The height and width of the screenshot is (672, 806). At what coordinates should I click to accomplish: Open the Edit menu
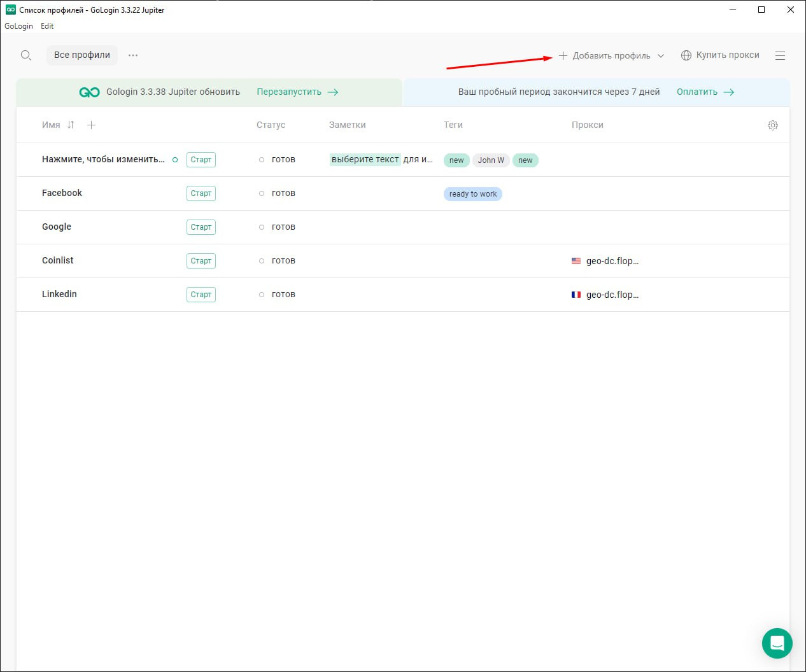point(47,26)
